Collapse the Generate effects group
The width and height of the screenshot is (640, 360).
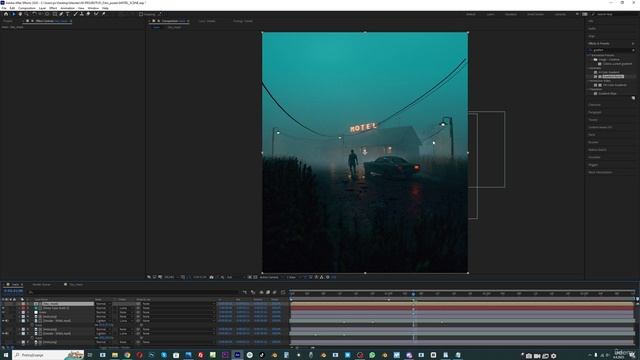click(x=589, y=68)
